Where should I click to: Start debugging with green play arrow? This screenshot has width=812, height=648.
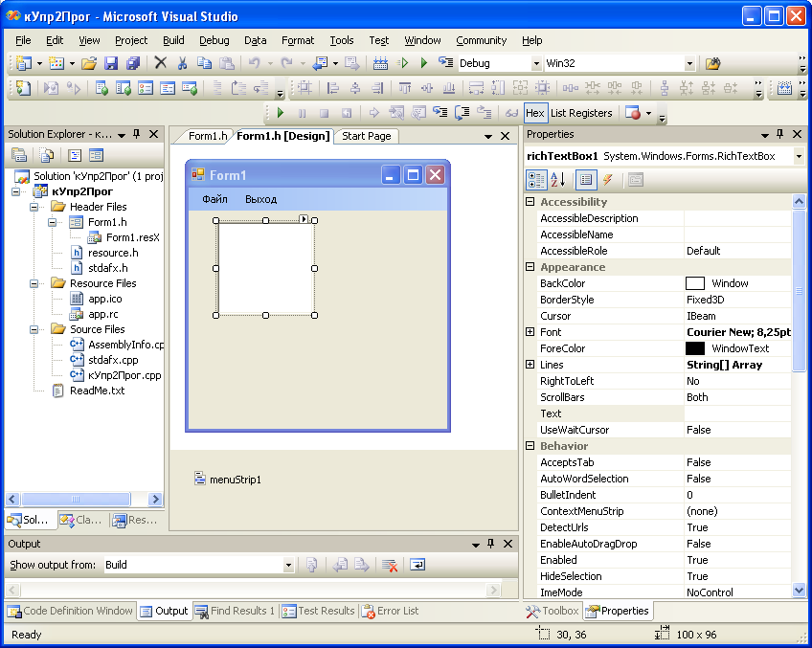coord(424,63)
